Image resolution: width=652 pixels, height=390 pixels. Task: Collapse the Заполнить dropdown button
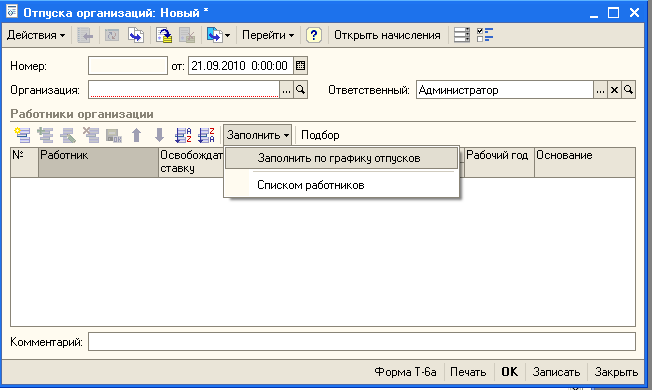pos(257,135)
